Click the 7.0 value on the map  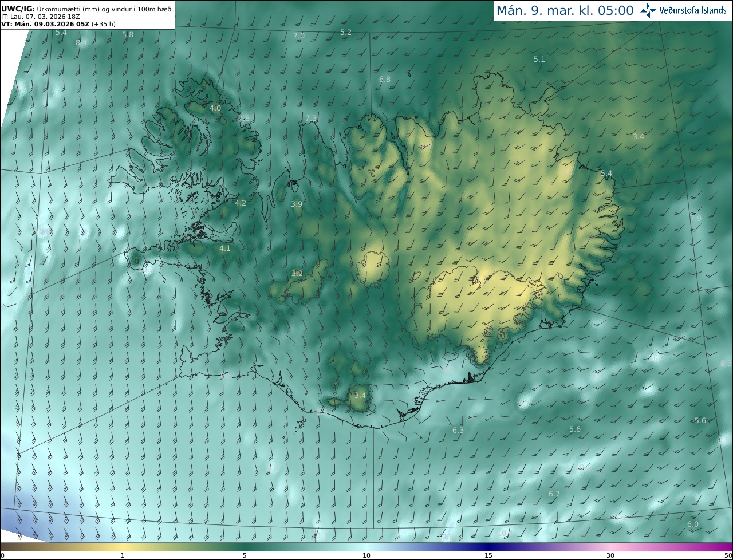pyautogui.click(x=299, y=36)
